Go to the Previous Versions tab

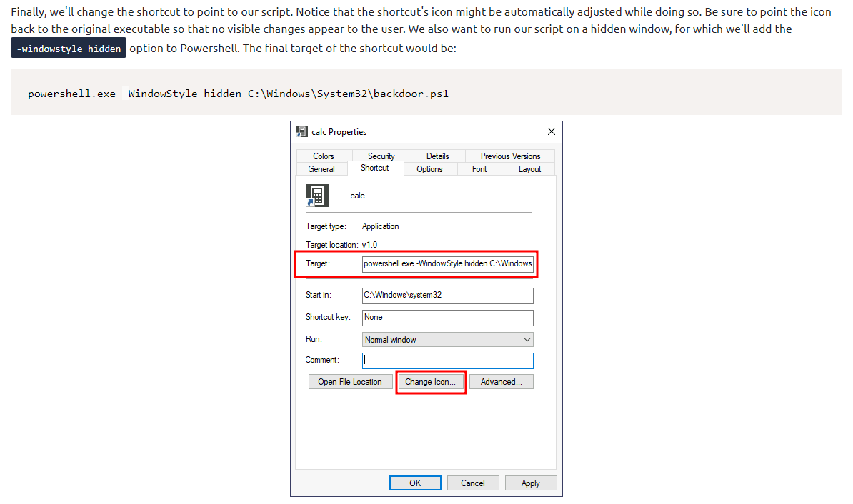[510, 156]
